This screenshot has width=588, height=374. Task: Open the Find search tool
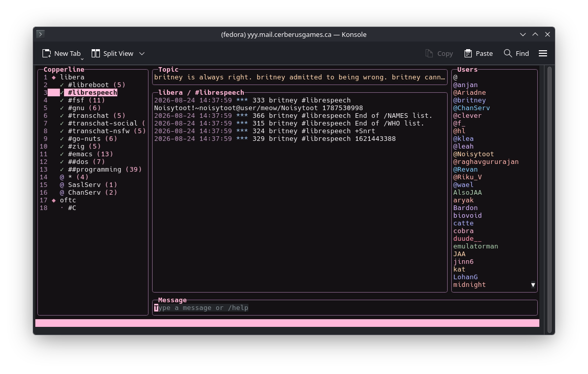pyautogui.click(x=516, y=54)
